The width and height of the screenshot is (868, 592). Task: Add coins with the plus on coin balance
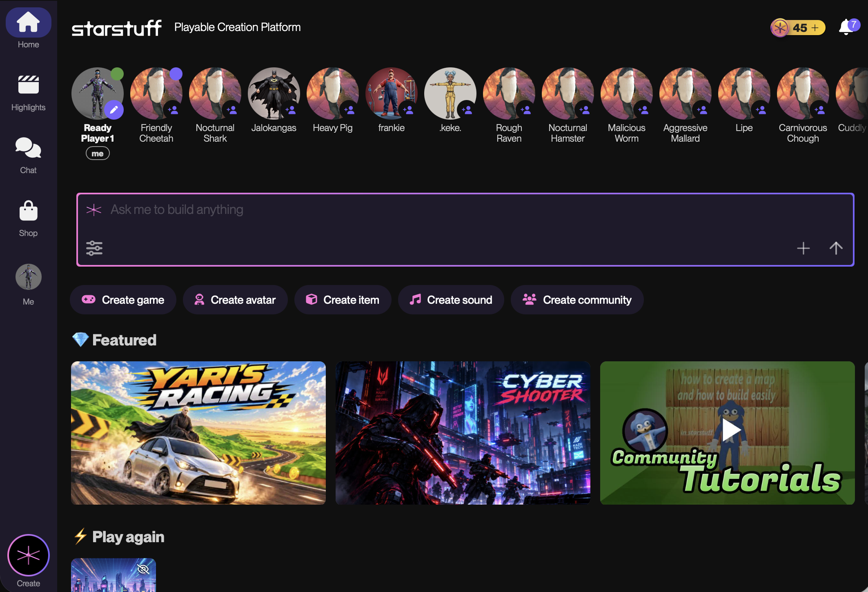pyautogui.click(x=815, y=28)
